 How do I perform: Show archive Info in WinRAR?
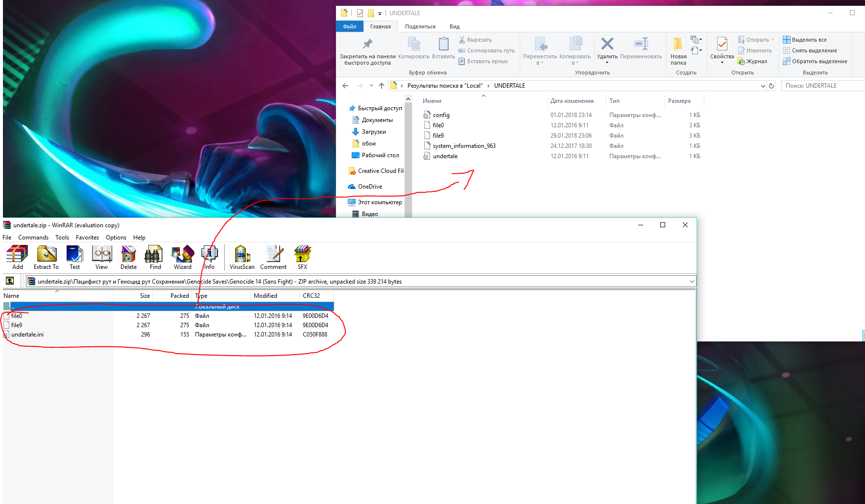pyautogui.click(x=209, y=257)
